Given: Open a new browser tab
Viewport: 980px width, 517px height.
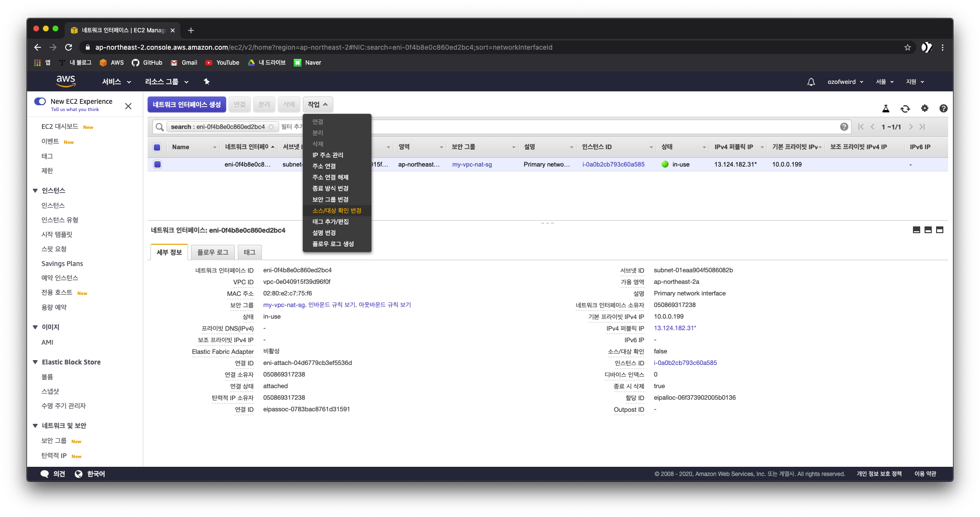Looking at the screenshot, I should point(191,30).
